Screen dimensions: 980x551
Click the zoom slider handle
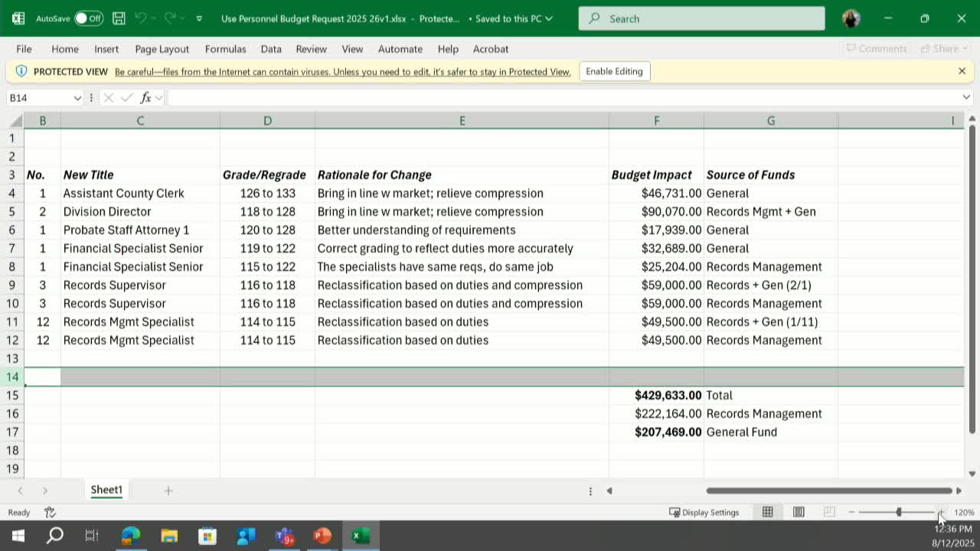point(899,512)
